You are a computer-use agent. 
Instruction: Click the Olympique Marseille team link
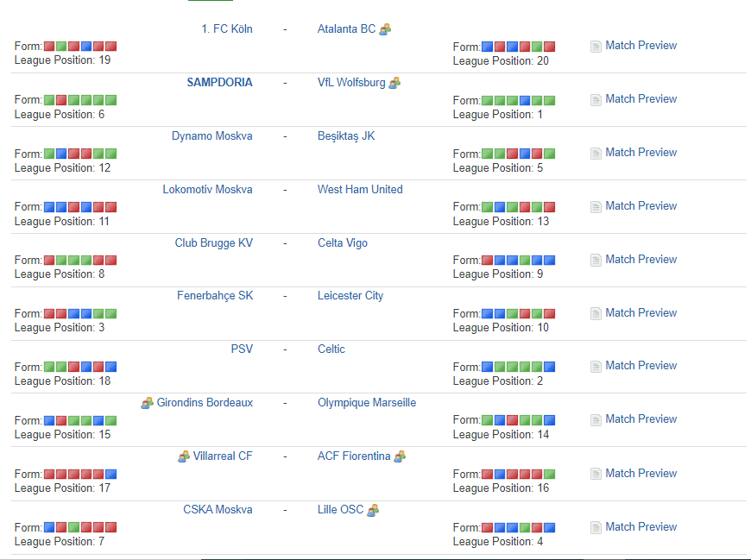[366, 402]
